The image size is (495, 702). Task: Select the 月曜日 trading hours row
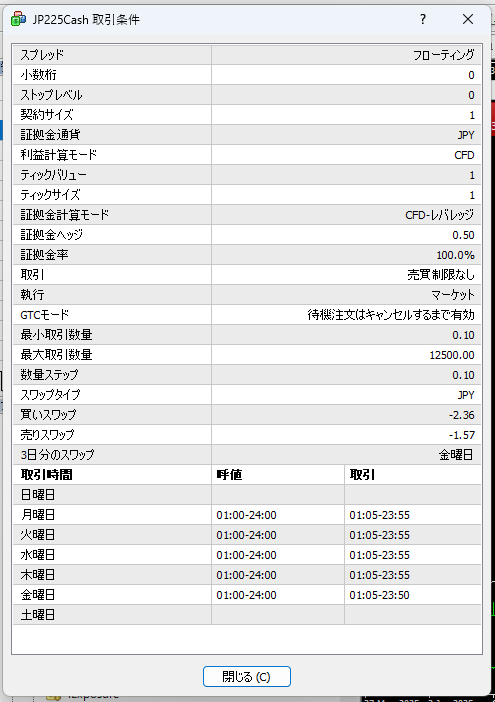tap(247, 515)
